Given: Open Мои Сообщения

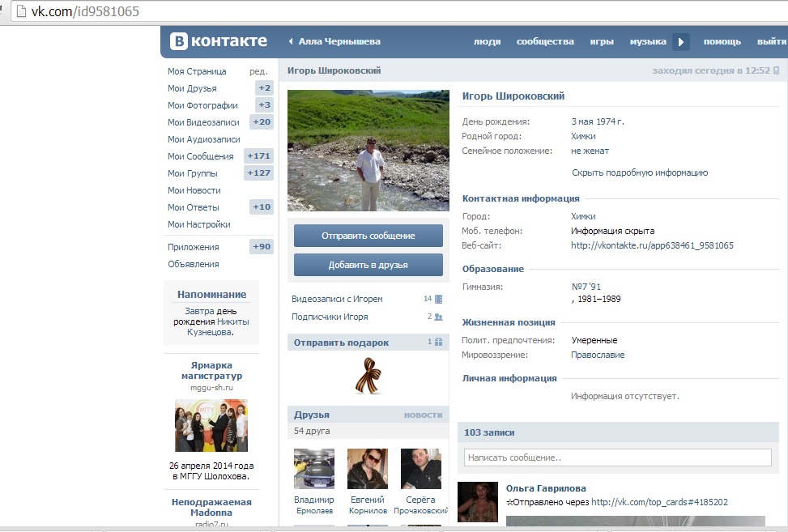Looking at the screenshot, I should coord(201,157).
